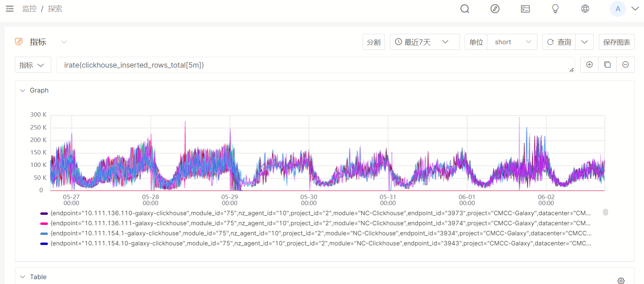Viewport: 644px width, 284px height.
Task: Remove the query with minus icon
Action: (625, 65)
